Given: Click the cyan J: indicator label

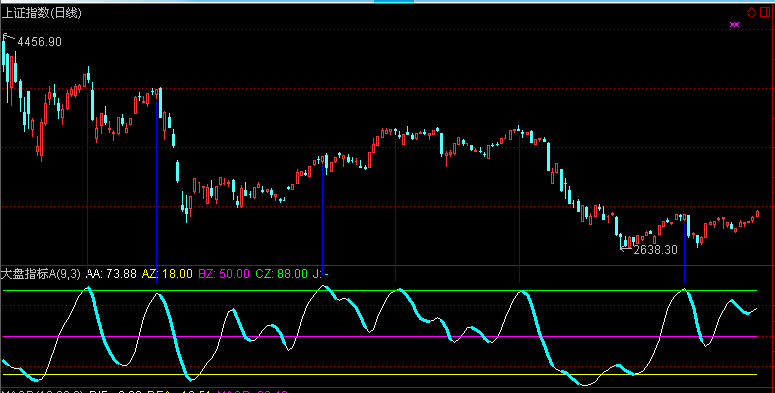Looking at the screenshot, I should point(321,274).
